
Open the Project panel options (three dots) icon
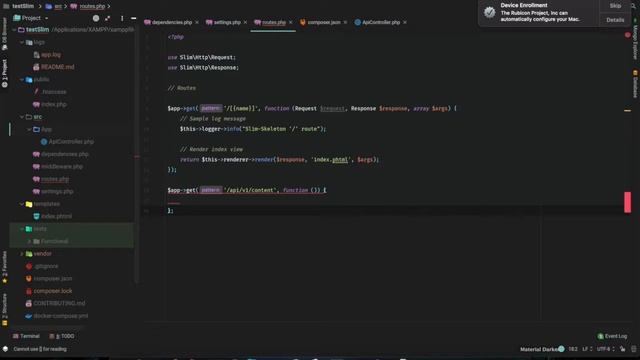(x=122, y=18)
